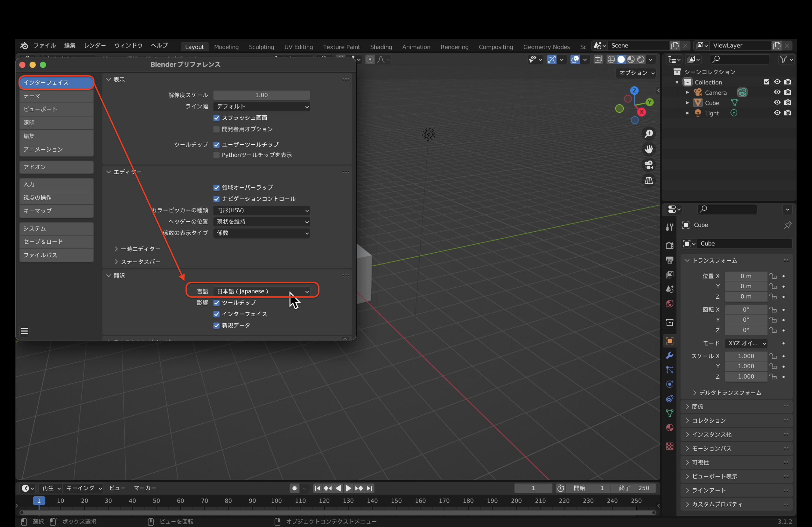Open the Particles properties tab icon
The width and height of the screenshot is (812, 527).
point(670,370)
